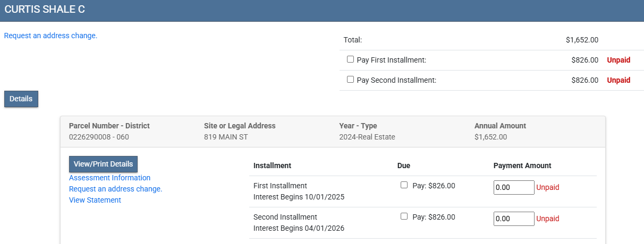The image size is (644, 244).
Task: Enable Pay: $826.00 checkbox for First Installment row
Action: point(404,185)
